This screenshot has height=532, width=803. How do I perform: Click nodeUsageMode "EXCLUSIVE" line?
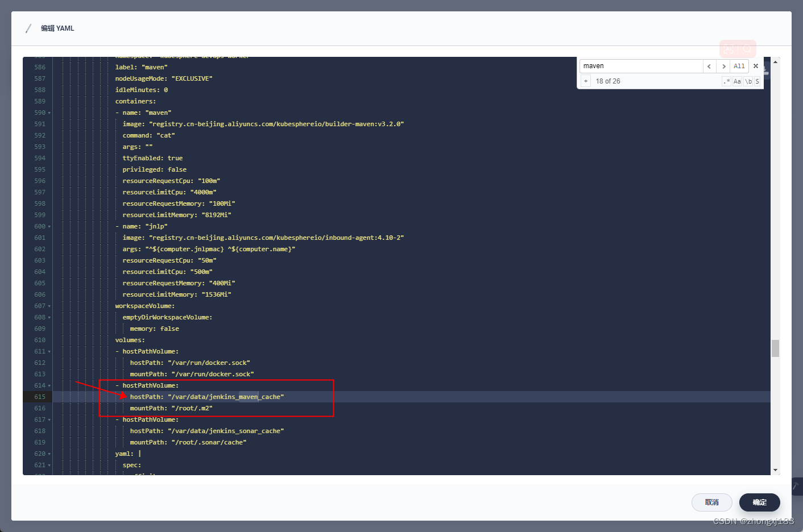tap(164, 78)
